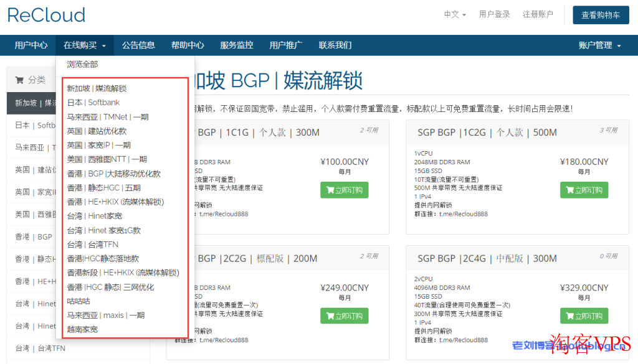Collapse the 在线购买 dropdown menu
The height and width of the screenshot is (364, 638).
click(x=85, y=45)
